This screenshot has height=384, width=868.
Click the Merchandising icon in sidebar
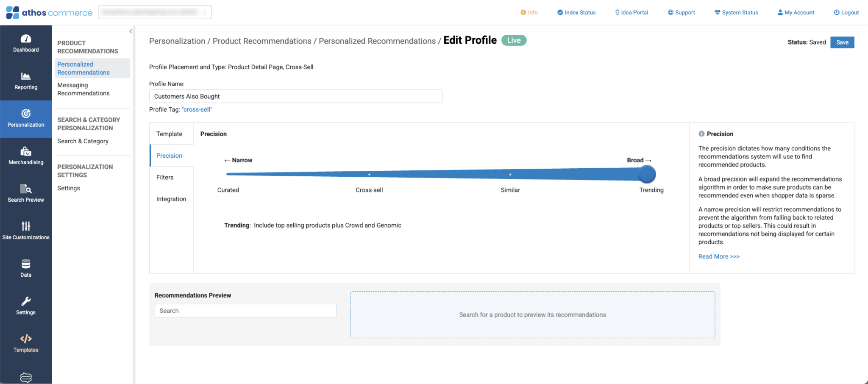[x=26, y=151]
